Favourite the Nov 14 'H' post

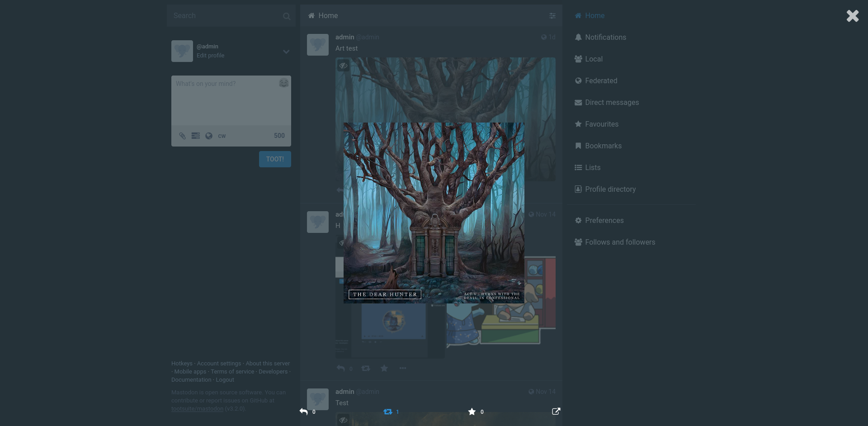[x=384, y=369]
